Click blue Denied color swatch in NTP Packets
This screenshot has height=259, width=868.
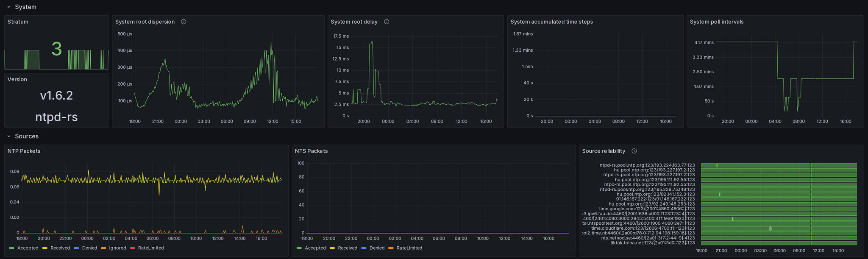click(76, 248)
